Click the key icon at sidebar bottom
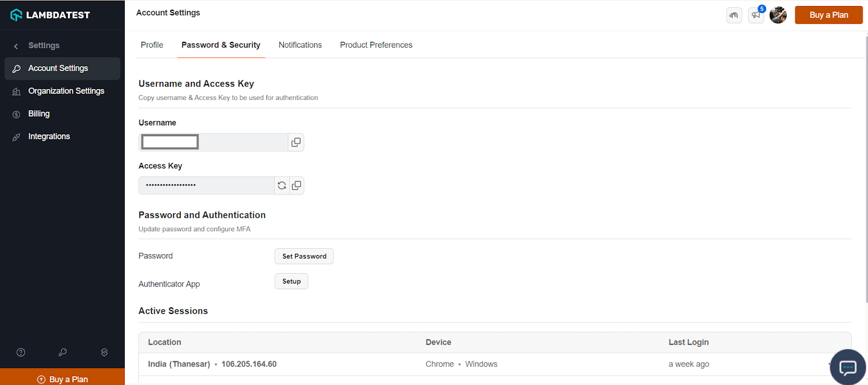The image size is (868, 385). tap(63, 352)
